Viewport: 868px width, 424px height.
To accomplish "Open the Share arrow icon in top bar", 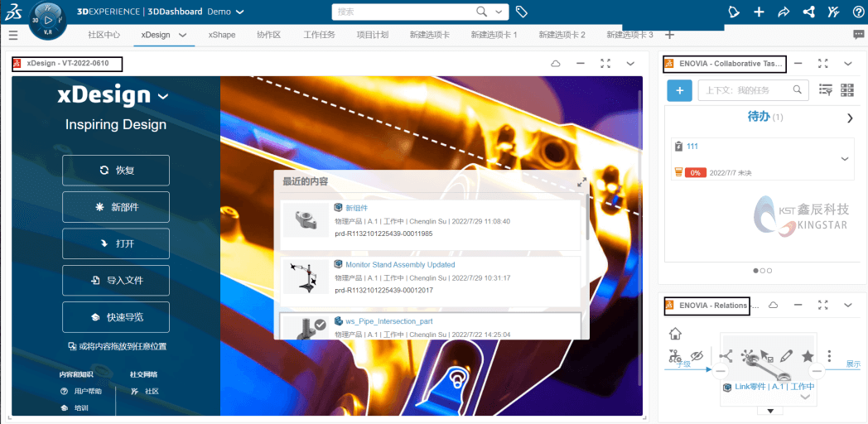I will pos(784,12).
